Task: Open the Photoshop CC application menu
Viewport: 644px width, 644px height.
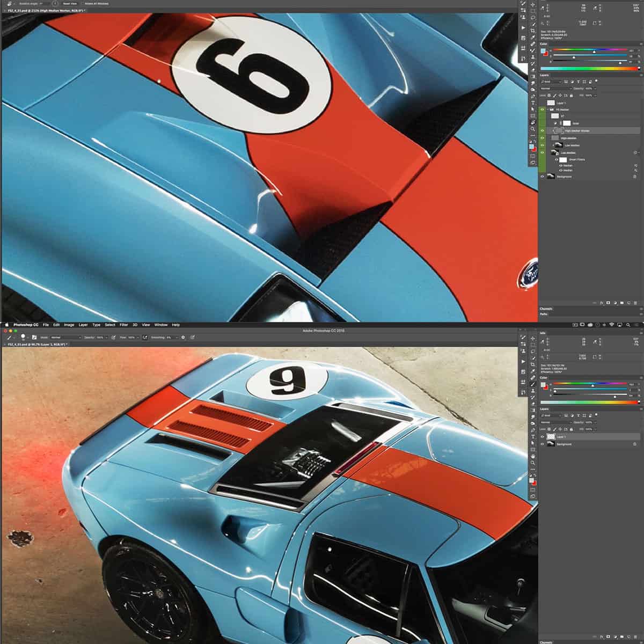Action: point(26,325)
